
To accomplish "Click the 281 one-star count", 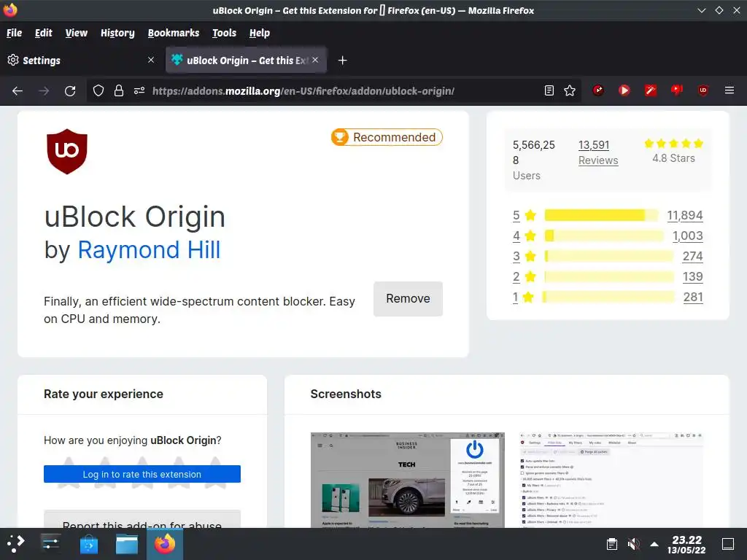I will click(693, 297).
